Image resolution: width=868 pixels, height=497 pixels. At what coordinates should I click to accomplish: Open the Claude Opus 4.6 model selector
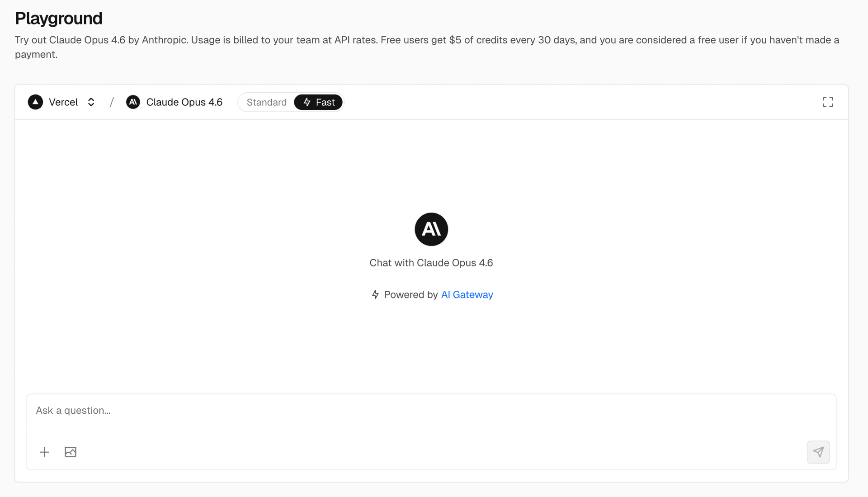click(184, 102)
